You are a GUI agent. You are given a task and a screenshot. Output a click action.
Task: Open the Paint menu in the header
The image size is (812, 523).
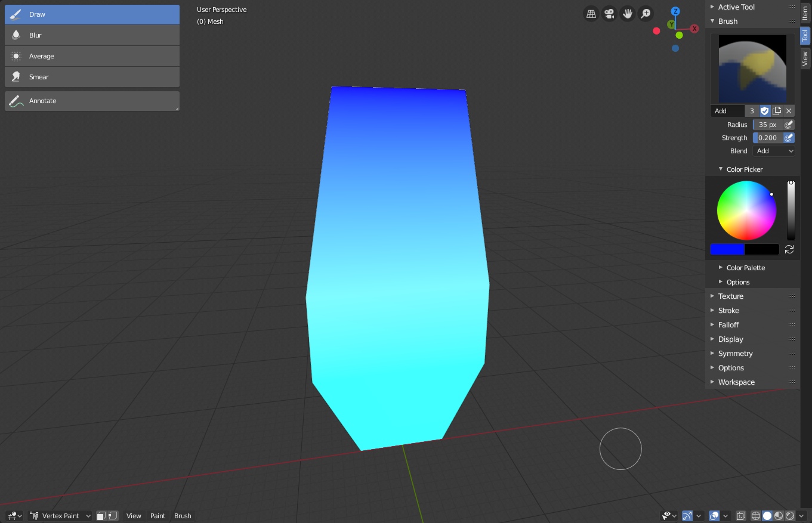coord(158,516)
